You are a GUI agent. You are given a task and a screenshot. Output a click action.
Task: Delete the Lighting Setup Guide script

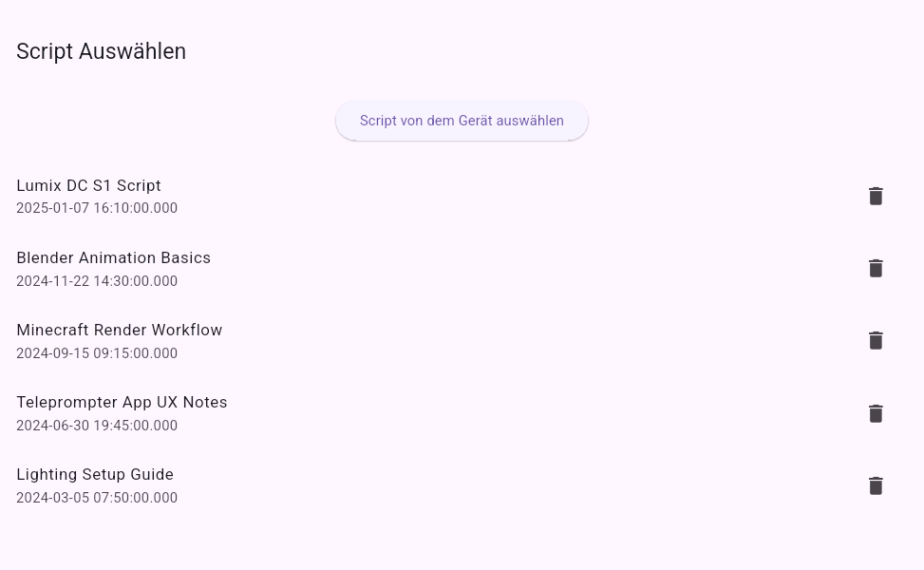point(876,485)
